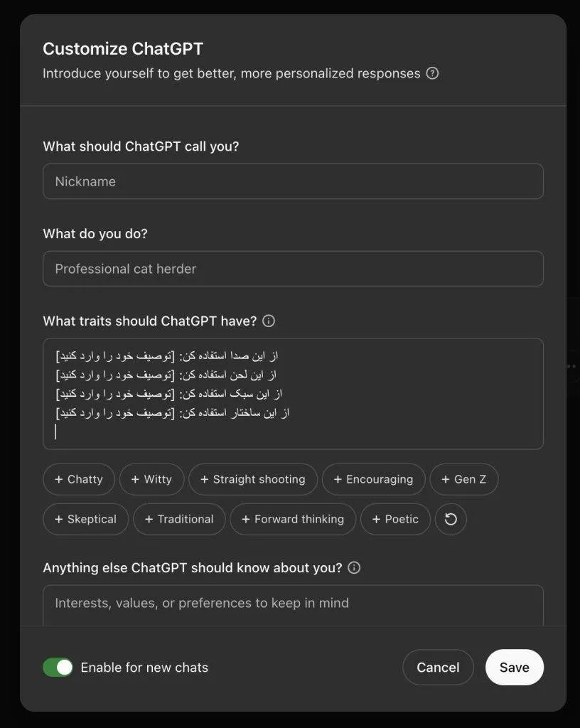The height and width of the screenshot is (728, 580).
Task: Click the plus icon on the Gen Z chip
Action: point(445,479)
